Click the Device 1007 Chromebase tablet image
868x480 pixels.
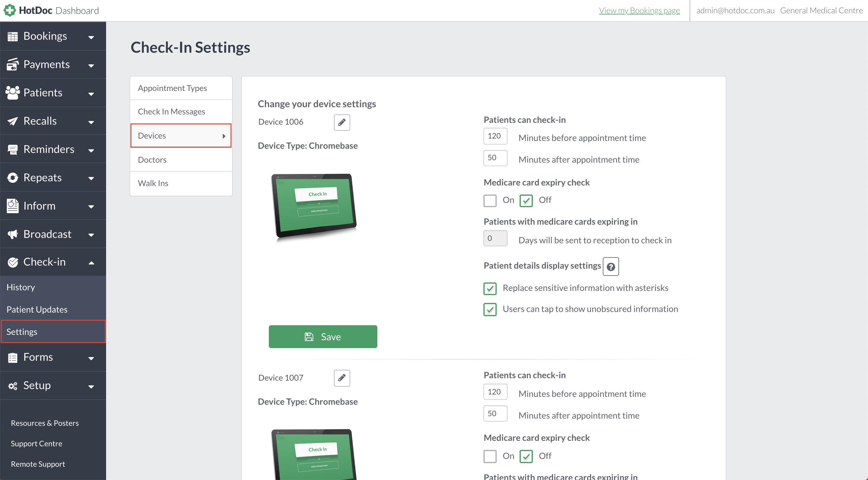(x=314, y=454)
